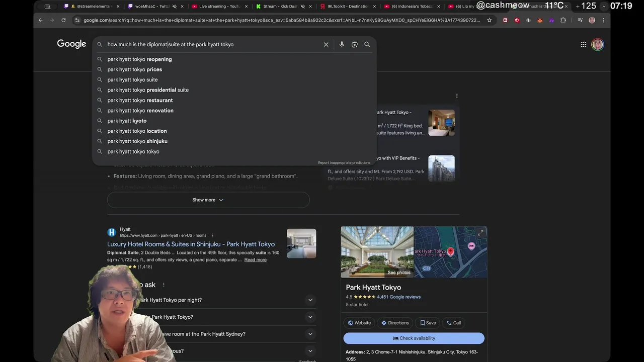Get Directions to Park Hyatt Tokyo
Image resolution: width=644 pixels, height=362 pixels.
click(395, 323)
